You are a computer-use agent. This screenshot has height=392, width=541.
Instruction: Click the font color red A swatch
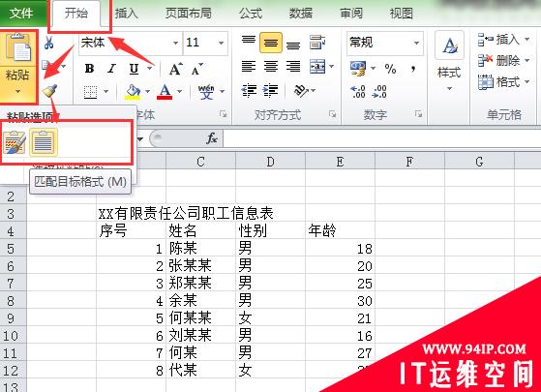[x=165, y=91]
